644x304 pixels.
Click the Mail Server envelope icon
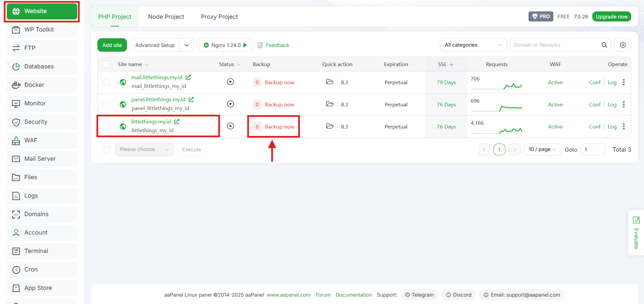(16, 159)
